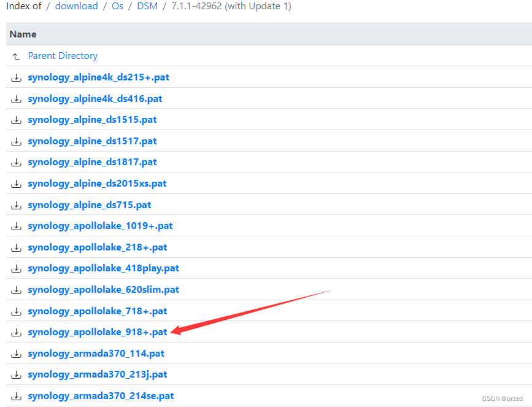Click the download icon beside synology_apollolake_620slim.pat
This screenshot has width=532, height=407.
(x=16, y=290)
